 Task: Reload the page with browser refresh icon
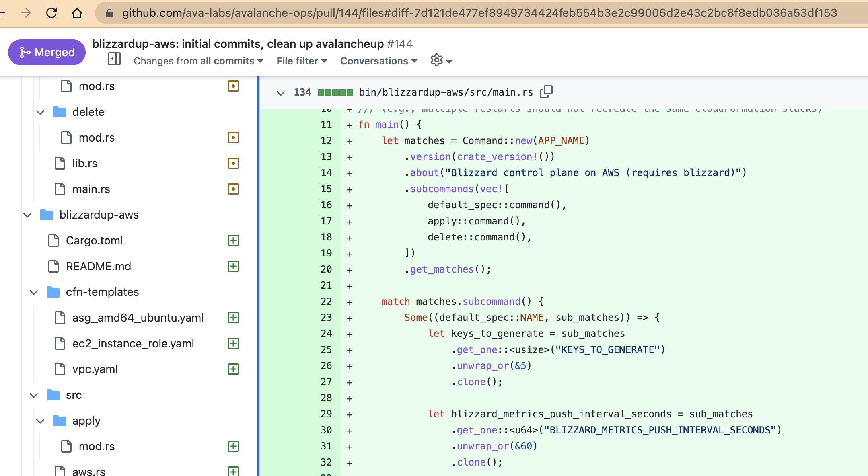51,13
